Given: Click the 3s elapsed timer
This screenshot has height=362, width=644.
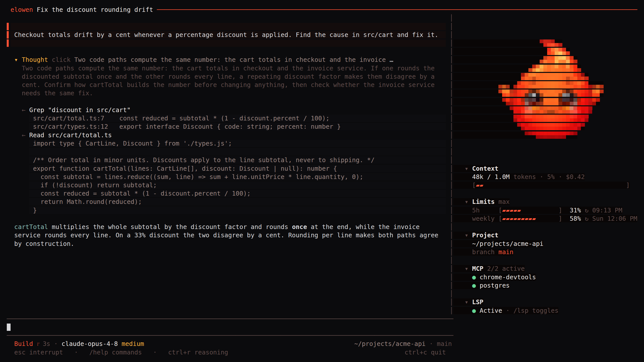Looking at the screenshot, I should point(46,344).
